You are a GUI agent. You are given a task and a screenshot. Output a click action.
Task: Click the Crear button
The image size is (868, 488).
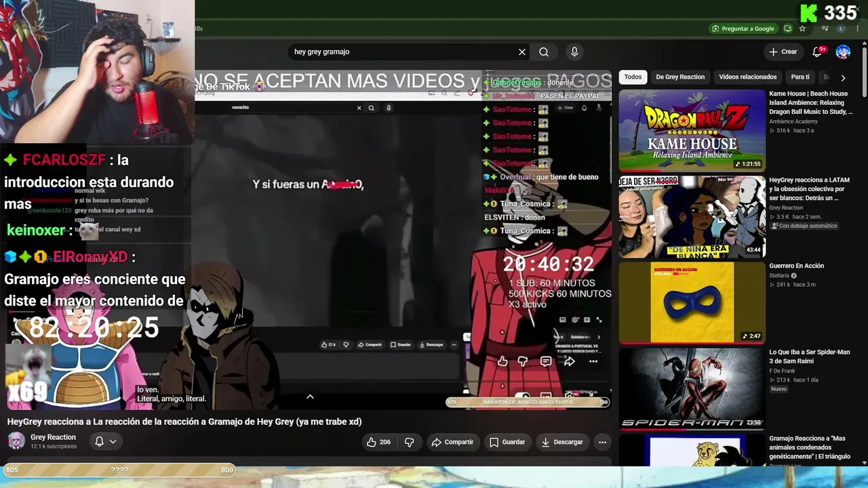coord(783,52)
